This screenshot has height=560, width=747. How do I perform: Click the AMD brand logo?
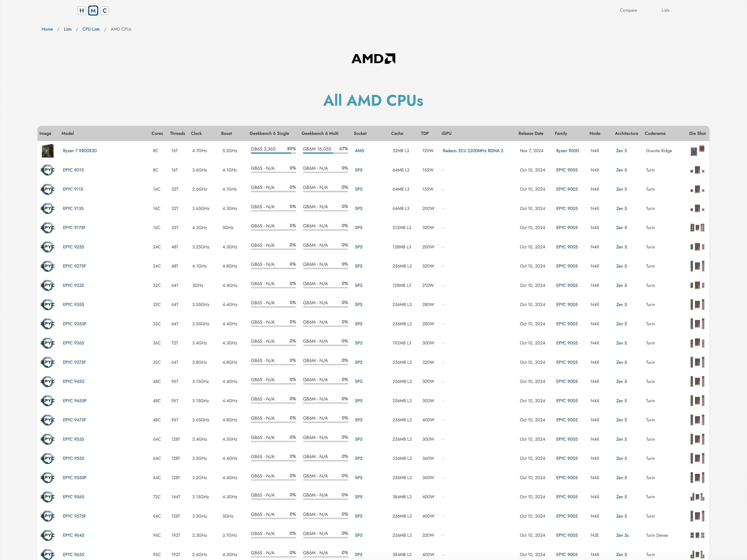click(373, 59)
